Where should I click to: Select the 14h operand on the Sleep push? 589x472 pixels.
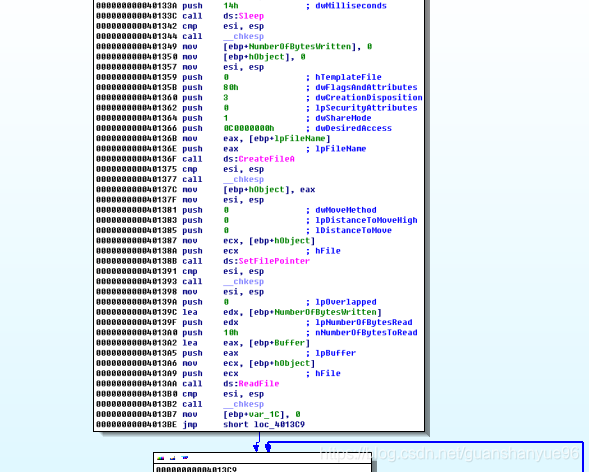(x=231, y=6)
